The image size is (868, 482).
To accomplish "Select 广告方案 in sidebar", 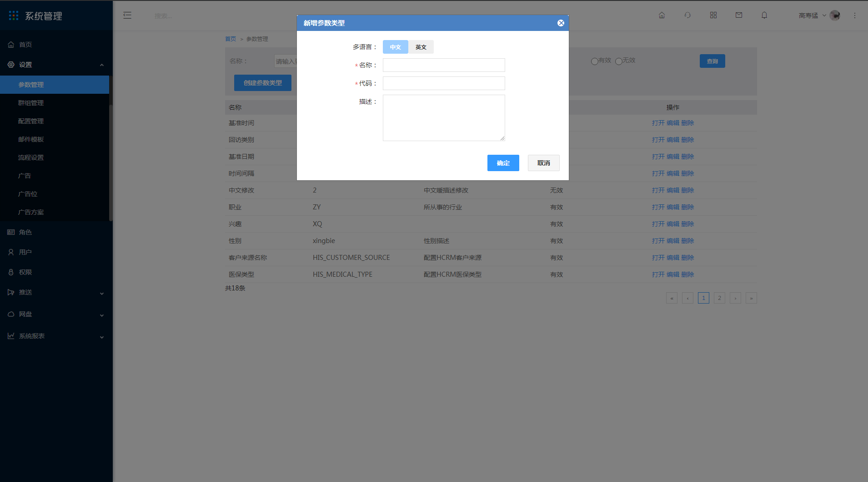I will 55,212.
